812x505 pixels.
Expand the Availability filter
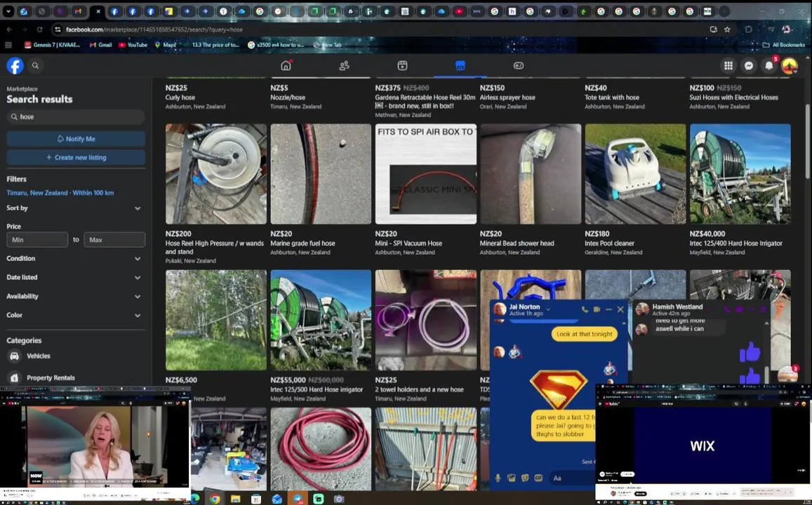click(74, 297)
